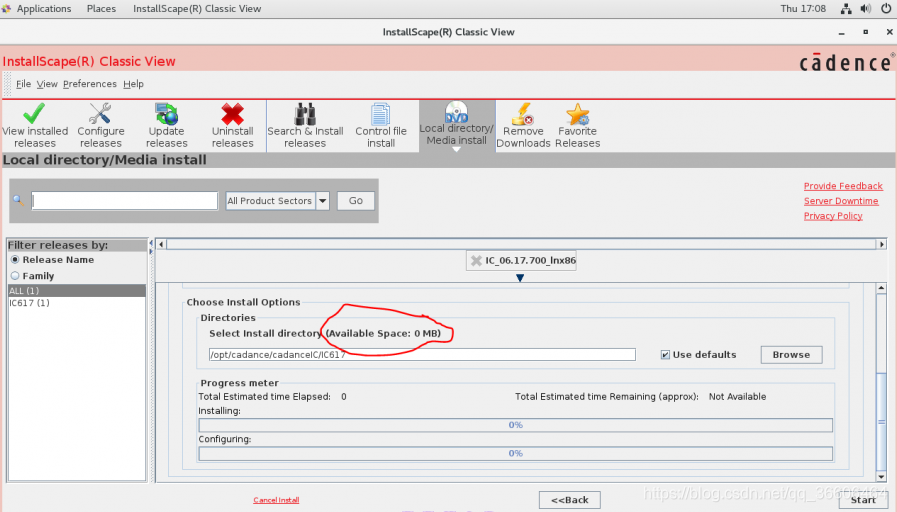The image size is (897, 512).
Task: Open the Preferences menu
Action: click(x=89, y=84)
